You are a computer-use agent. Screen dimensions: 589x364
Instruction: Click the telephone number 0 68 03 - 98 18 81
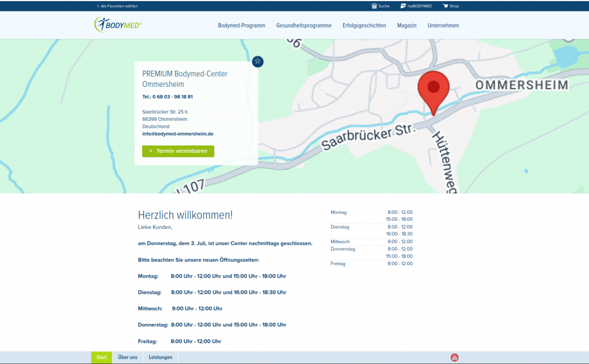pyautogui.click(x=172, y=97)
